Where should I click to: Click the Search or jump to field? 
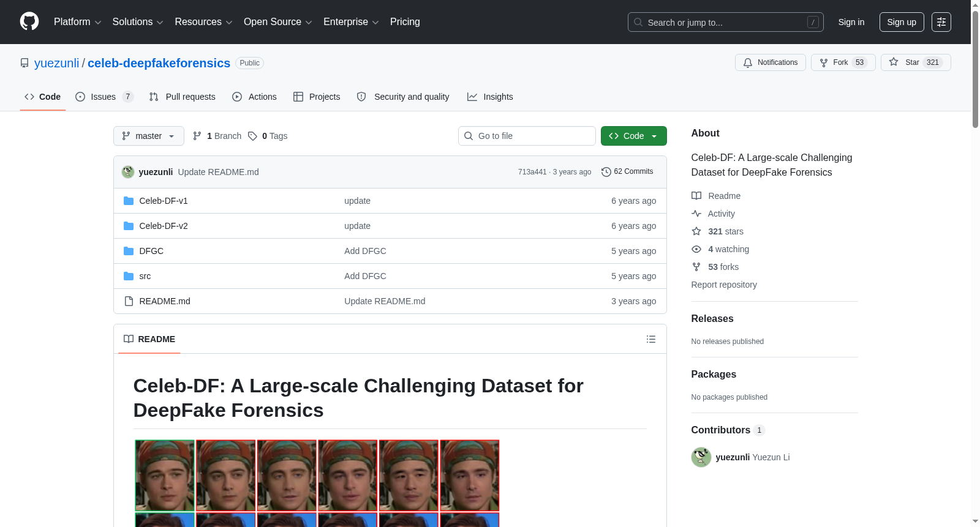pyautogui.click(x=726, y=22)
